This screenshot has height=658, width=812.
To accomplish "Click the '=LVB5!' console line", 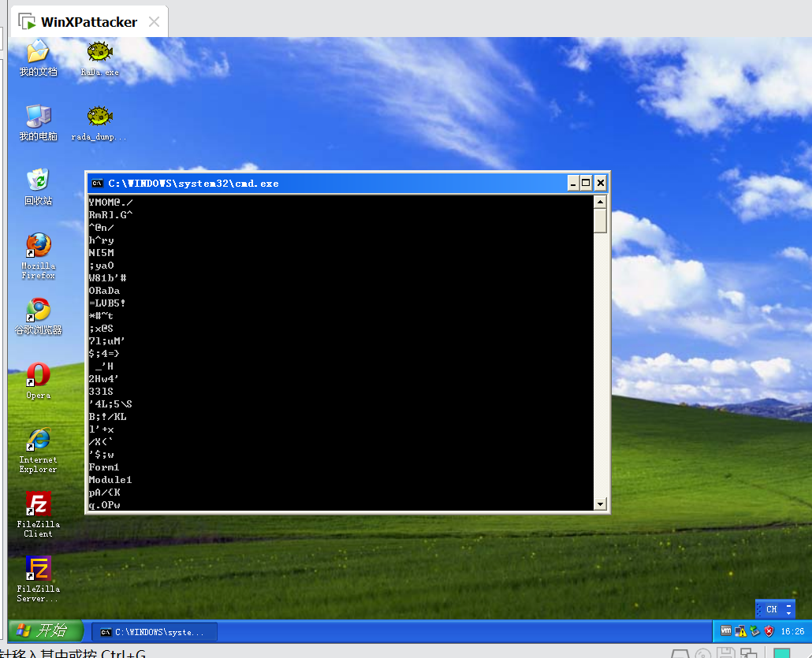I will (x=107, y=303).
